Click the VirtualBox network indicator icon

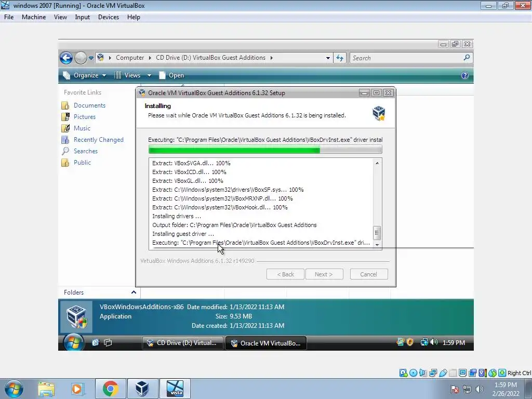[433, 373]
